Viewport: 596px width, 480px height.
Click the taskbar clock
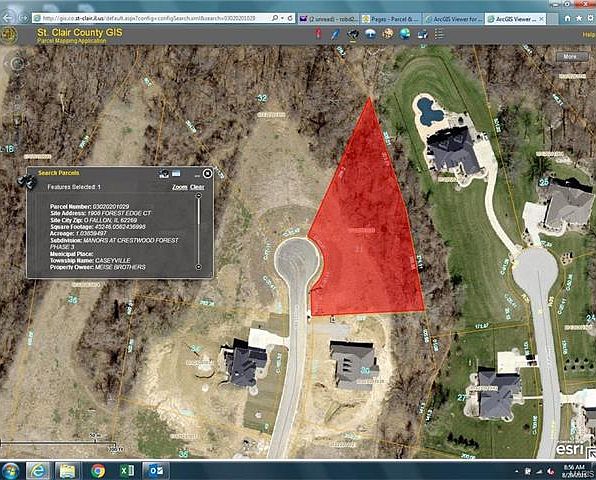[x=574, y=471]
